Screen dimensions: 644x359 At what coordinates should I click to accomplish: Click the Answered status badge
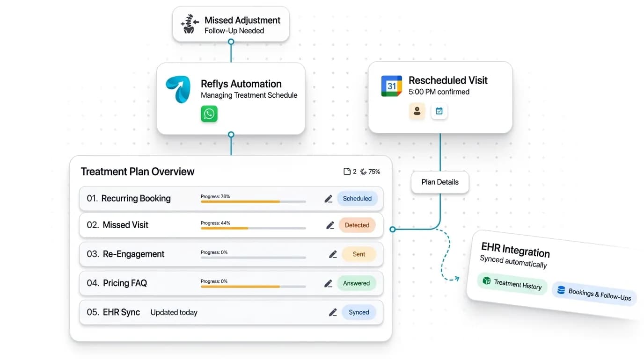(357, 283)
